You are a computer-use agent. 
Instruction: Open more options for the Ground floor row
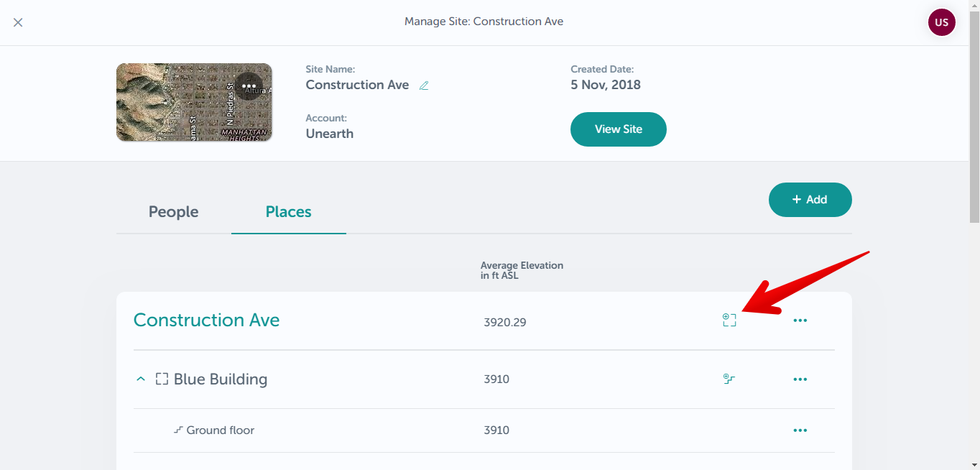click(800, 430)
